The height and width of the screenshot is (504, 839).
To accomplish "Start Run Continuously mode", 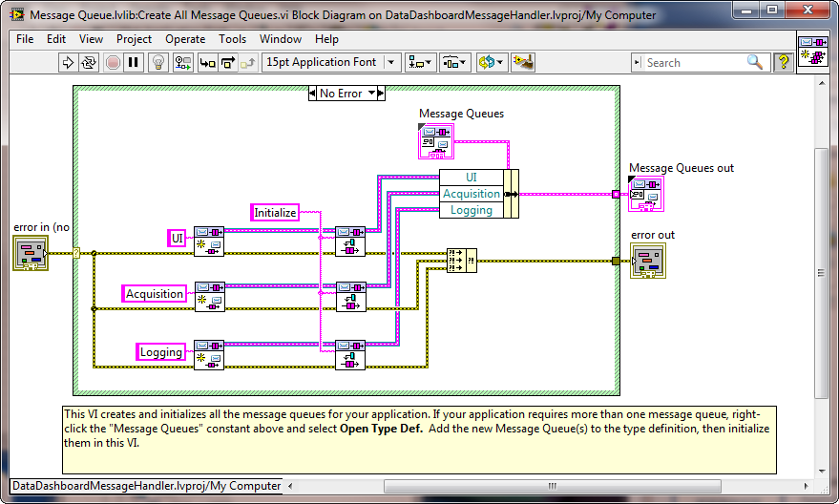I will 90,62.
